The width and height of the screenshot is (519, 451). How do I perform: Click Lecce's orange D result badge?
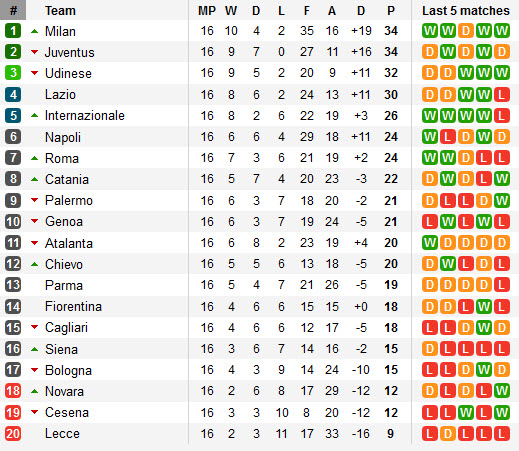(448, 434)
